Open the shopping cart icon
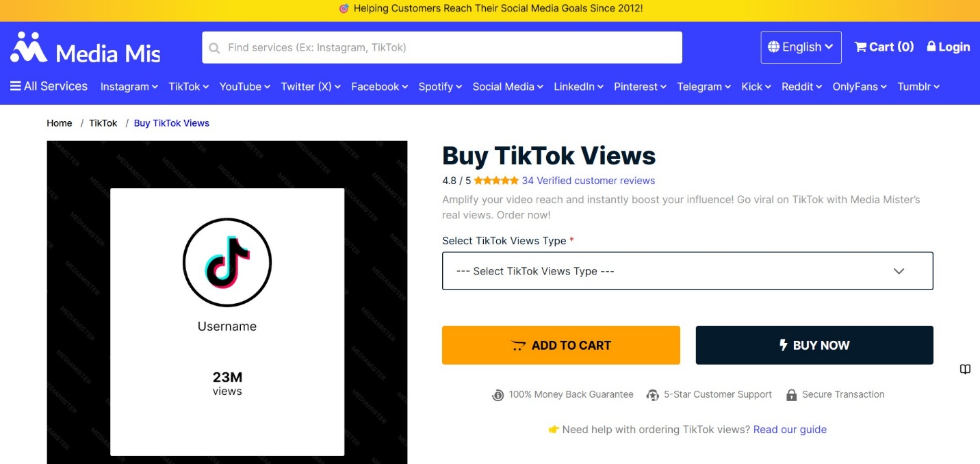 point(861,47)
